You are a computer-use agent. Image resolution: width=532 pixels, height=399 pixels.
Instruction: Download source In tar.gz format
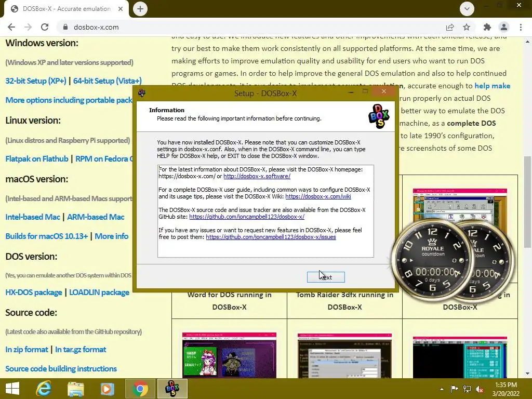tap(81, 350)
